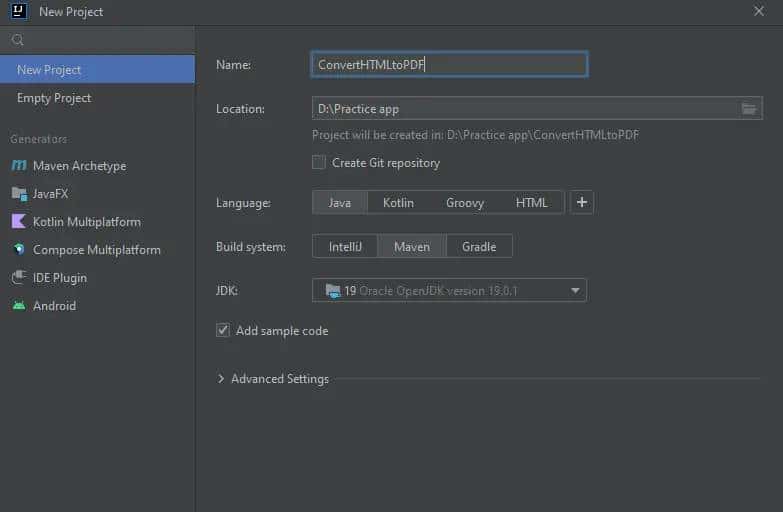Uncheck Add sample code checkbox
This screenshot has width=783, height=512.
pyautogui.click(x=223, y=330)
